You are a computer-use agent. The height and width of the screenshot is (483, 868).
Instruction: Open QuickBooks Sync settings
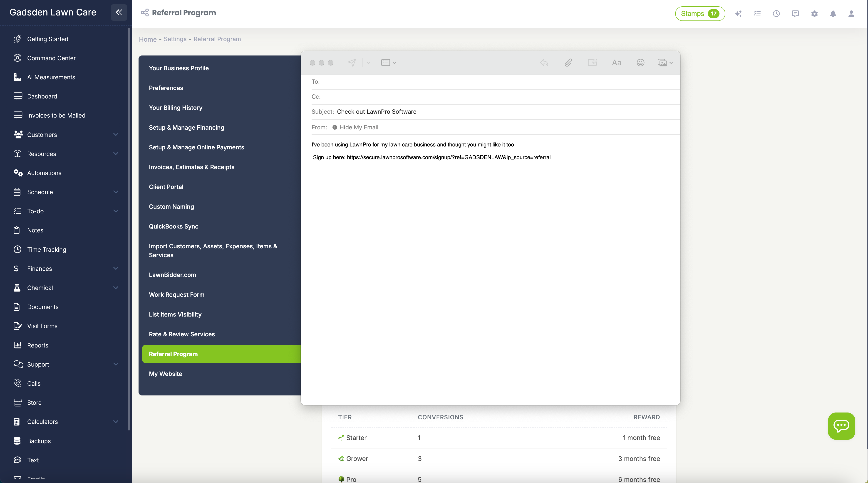point(174,226)
